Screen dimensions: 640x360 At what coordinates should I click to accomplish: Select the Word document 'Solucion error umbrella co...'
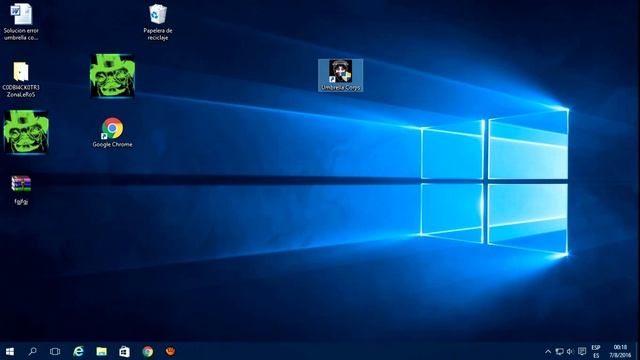click(21, 22)
